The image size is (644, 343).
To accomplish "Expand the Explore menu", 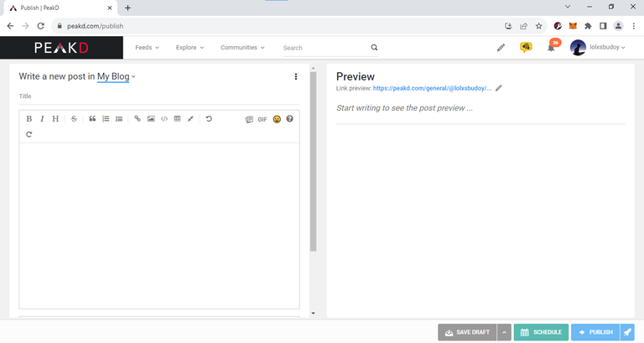I will click(x=190, y=48).
